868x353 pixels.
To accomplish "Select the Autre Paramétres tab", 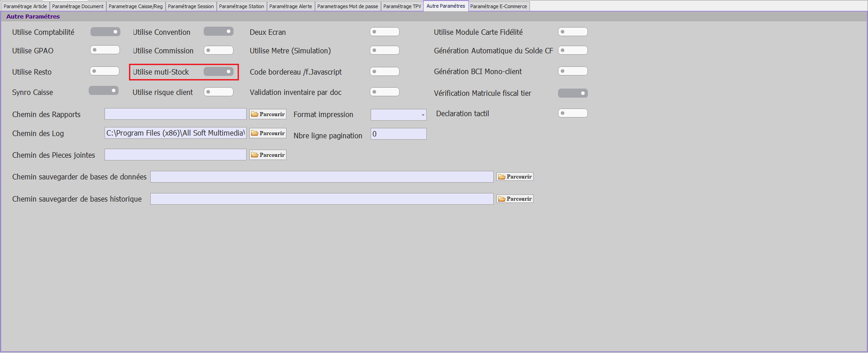I will coord(446,6).
